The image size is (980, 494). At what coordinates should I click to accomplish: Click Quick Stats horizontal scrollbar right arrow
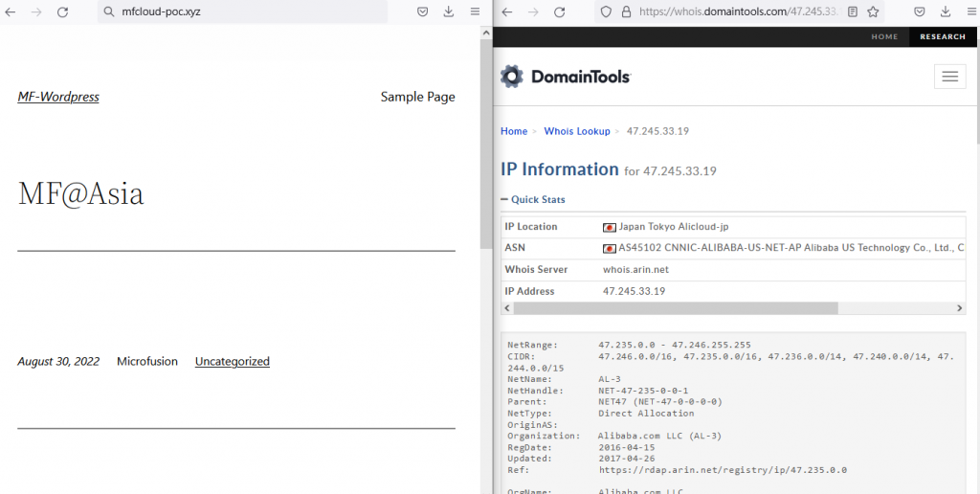(x=960, y=308)
